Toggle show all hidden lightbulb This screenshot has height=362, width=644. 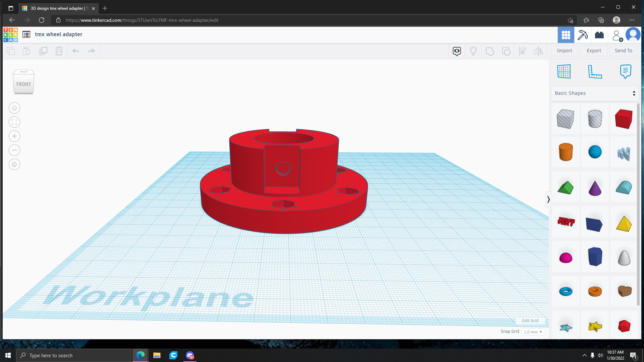coord(473,51)
